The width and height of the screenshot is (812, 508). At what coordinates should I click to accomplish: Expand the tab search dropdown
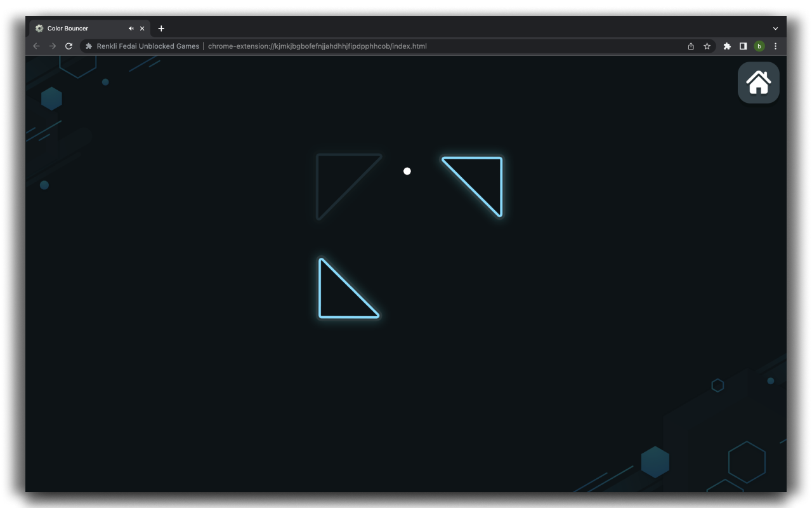click(775, 29)
